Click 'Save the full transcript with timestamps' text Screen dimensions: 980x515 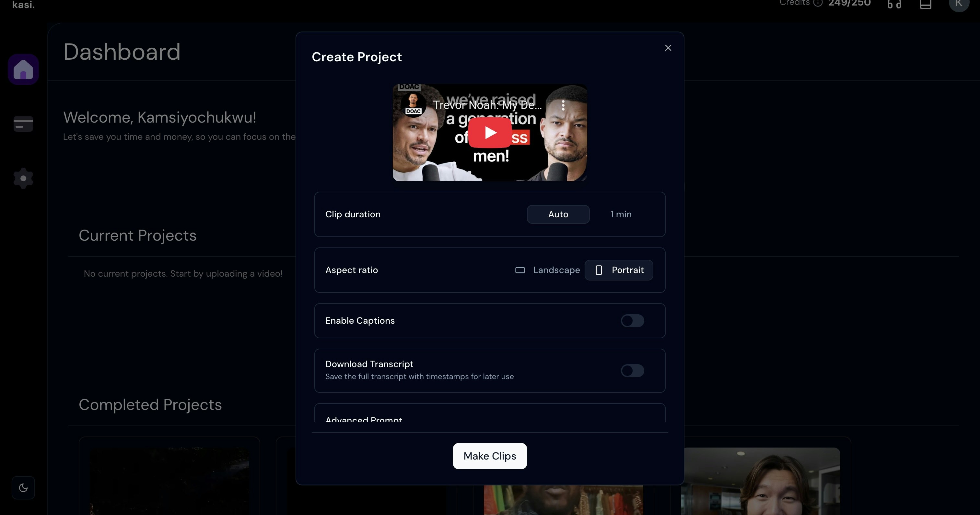tap(419, 377)
